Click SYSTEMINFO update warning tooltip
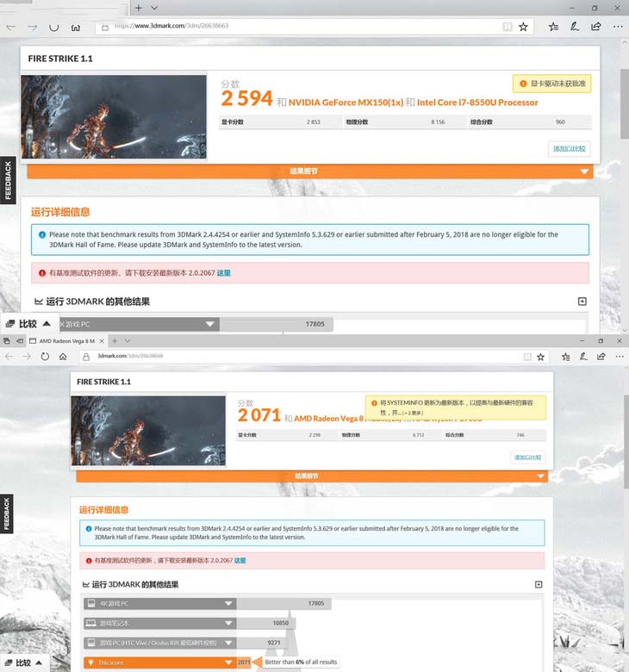This screenshot has width=629, height=672. coord(456,408)
